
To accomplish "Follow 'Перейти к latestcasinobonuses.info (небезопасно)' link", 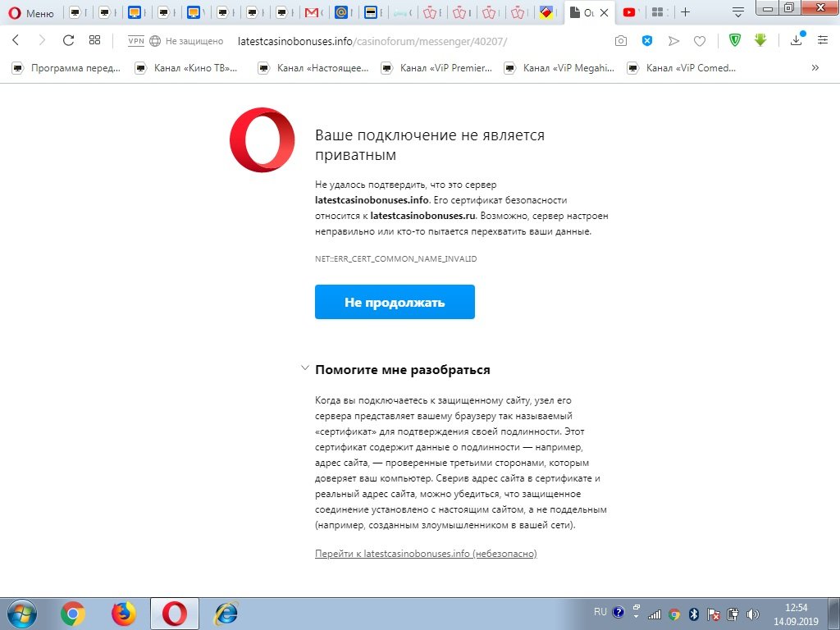I will (x=426, y=554).
